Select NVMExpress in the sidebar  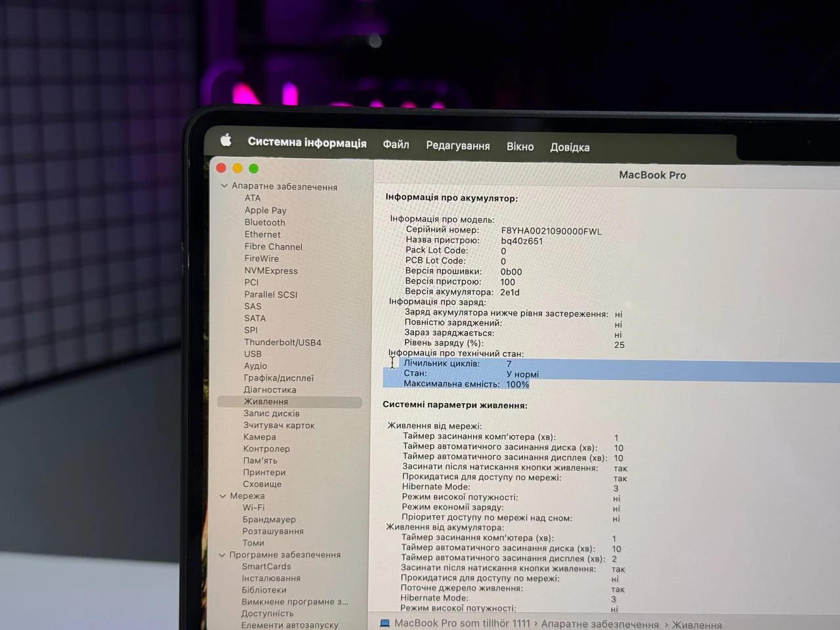pos(271,270)
